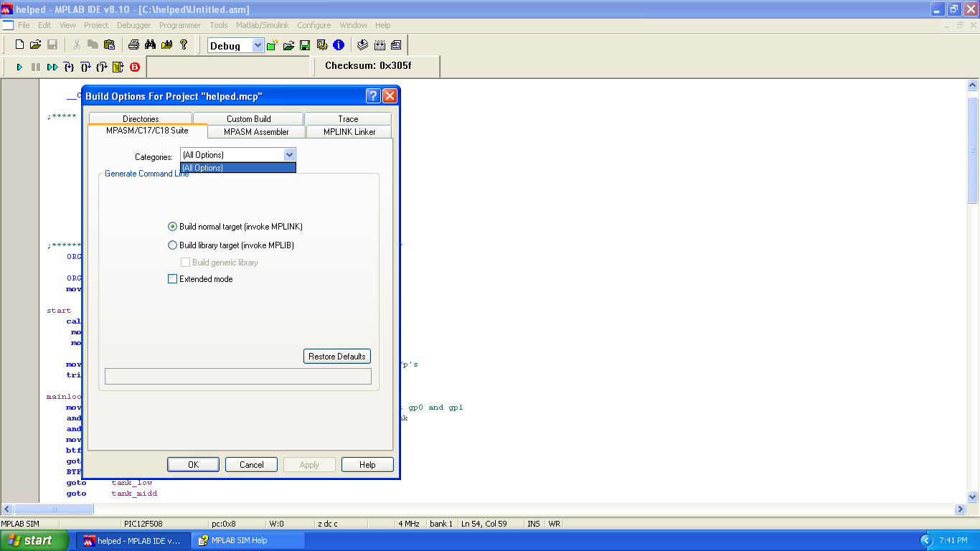Screen dimensions: 980x551
Task: Click the Paste clipboard icon
Action: [109, 44]
